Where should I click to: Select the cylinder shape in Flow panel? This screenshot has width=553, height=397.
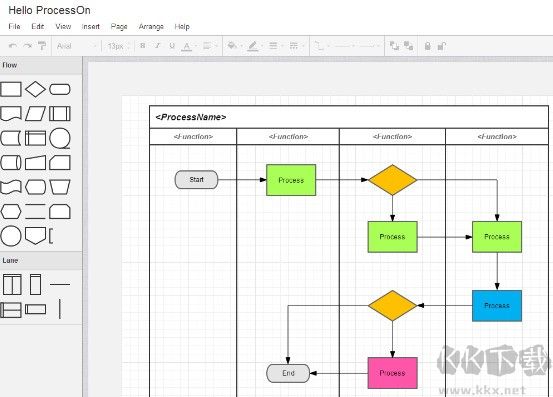pyautogui.click(x=11, y=163)
